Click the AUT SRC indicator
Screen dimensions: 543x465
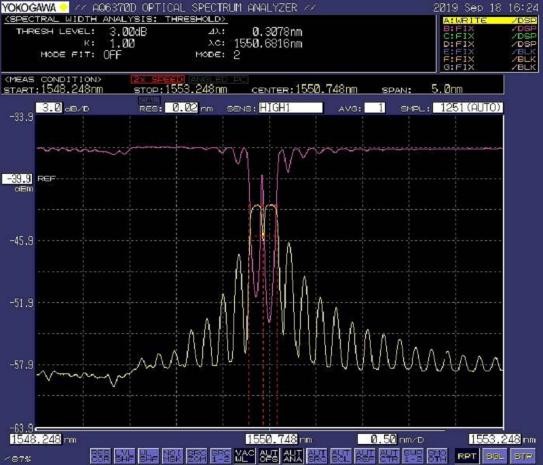point(317,456)
